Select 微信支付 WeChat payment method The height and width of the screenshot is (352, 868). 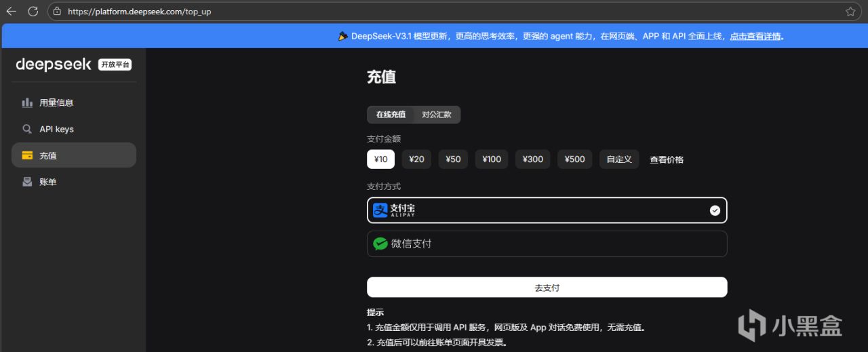coord(547,243)
